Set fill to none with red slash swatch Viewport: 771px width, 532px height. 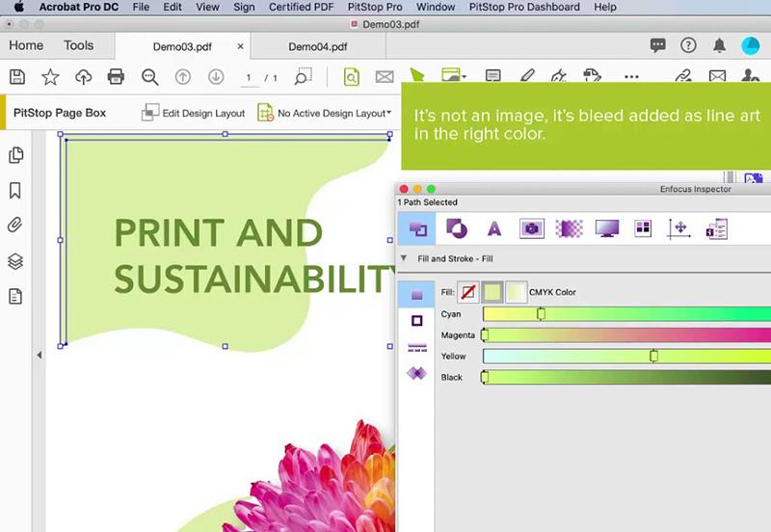coord(467,292)
